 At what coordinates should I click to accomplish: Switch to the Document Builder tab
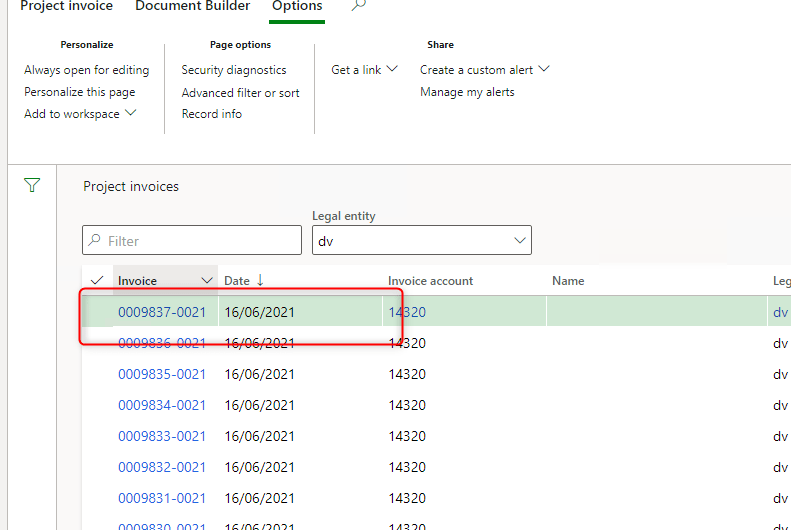[x=192, y=7]
